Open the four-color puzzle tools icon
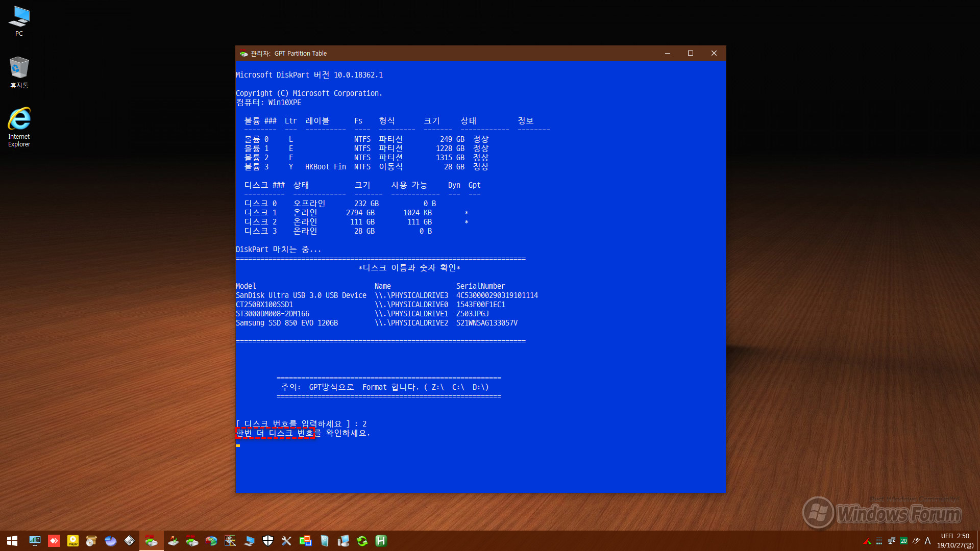The image size is (980, 551). tap(230, 541)
